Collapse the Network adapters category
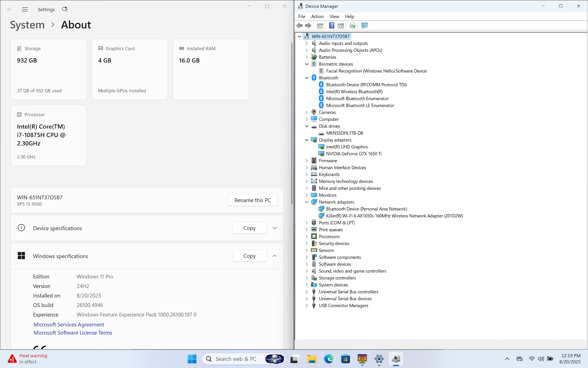This screenshot has width=588, height=368. 307,202
